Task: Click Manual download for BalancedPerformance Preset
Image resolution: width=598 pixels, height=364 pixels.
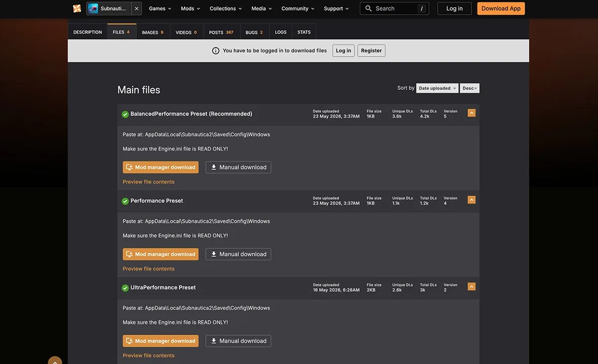Action: 238,167
